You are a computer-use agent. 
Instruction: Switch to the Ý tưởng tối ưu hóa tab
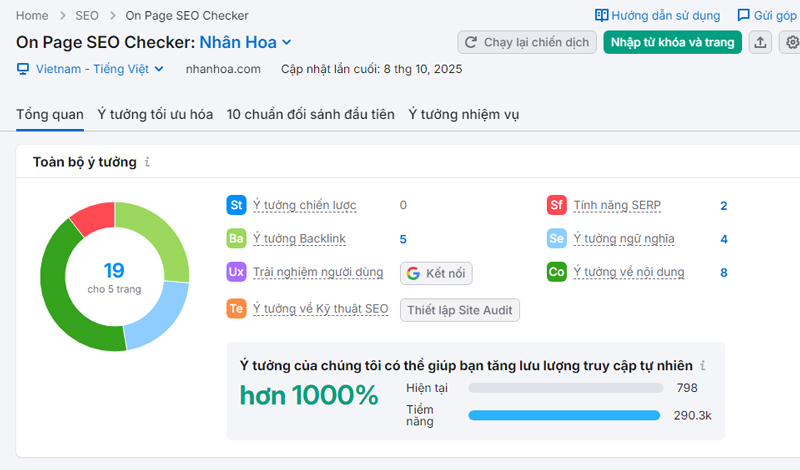coord(155,114)
